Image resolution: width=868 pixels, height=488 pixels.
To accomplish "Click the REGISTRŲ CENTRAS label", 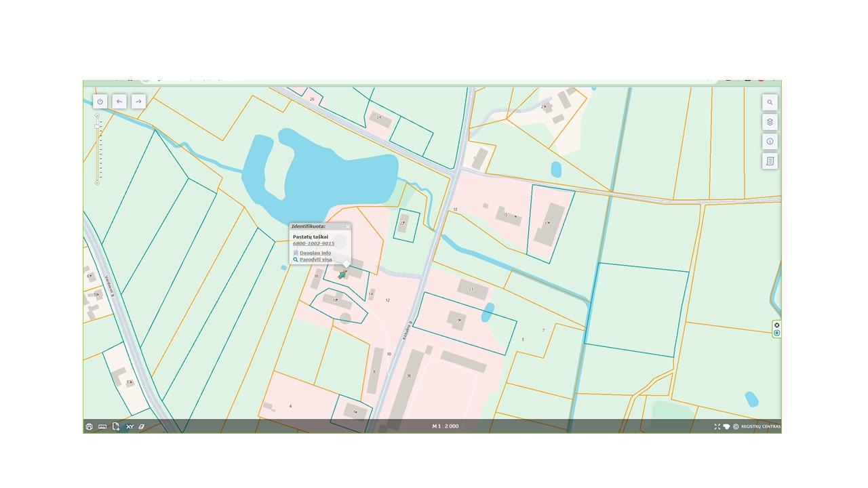I will 761,426.
